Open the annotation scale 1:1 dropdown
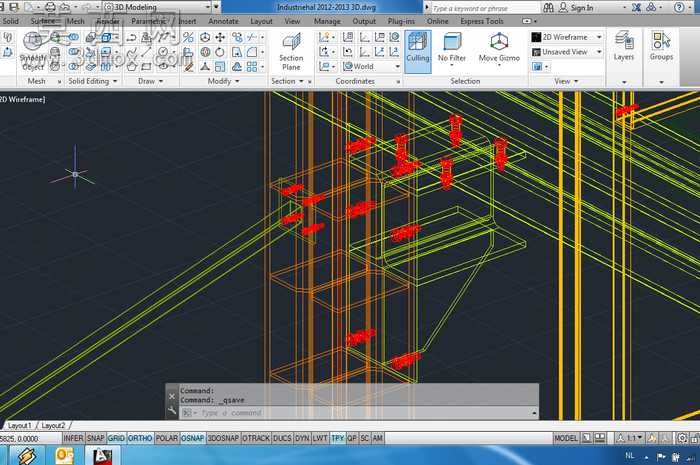 pos(630,438)
